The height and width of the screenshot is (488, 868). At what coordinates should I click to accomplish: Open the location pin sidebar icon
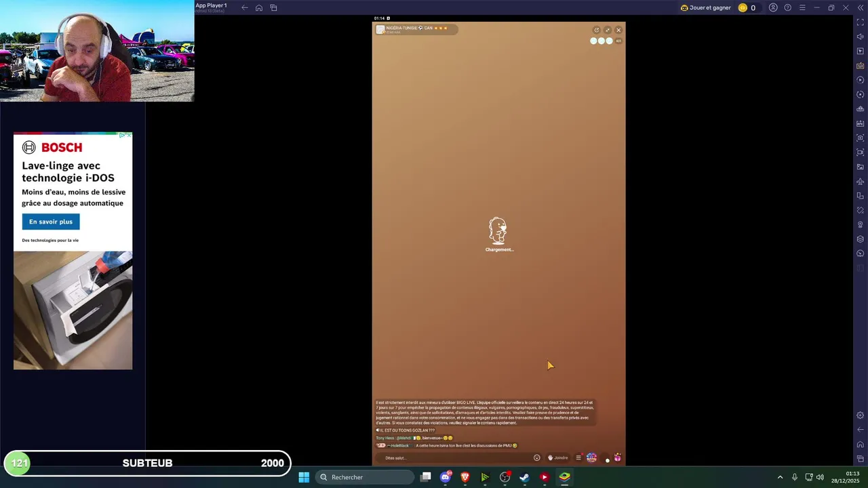click(860, 224)
